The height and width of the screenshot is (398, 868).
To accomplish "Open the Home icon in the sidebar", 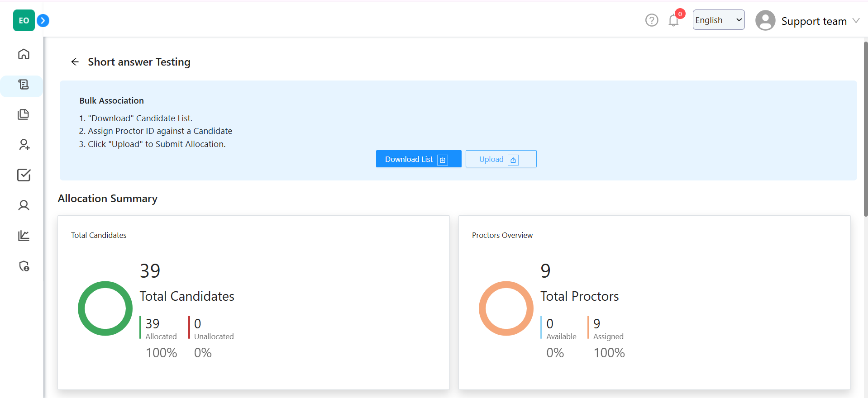I will [x=24, y=54].
